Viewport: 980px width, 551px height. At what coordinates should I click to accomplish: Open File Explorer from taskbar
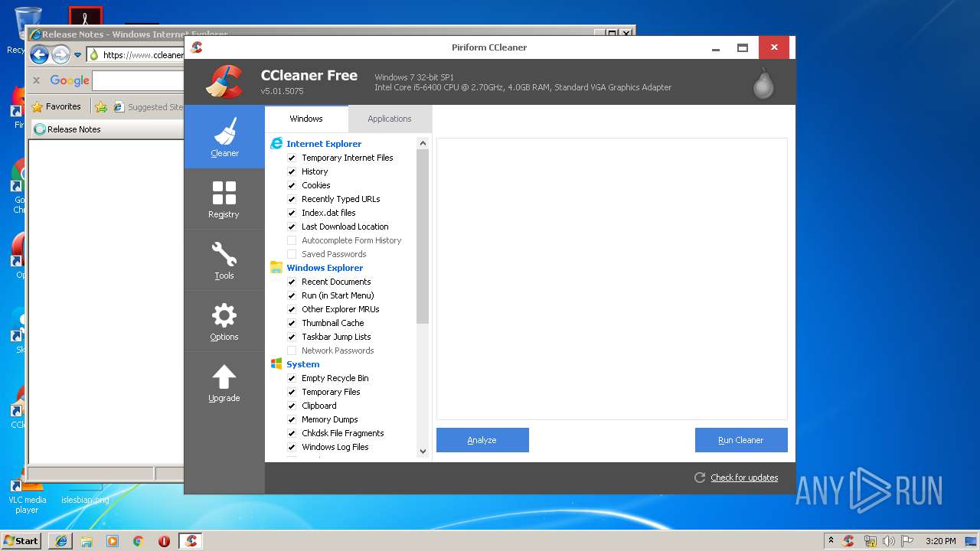click(87, 541)
